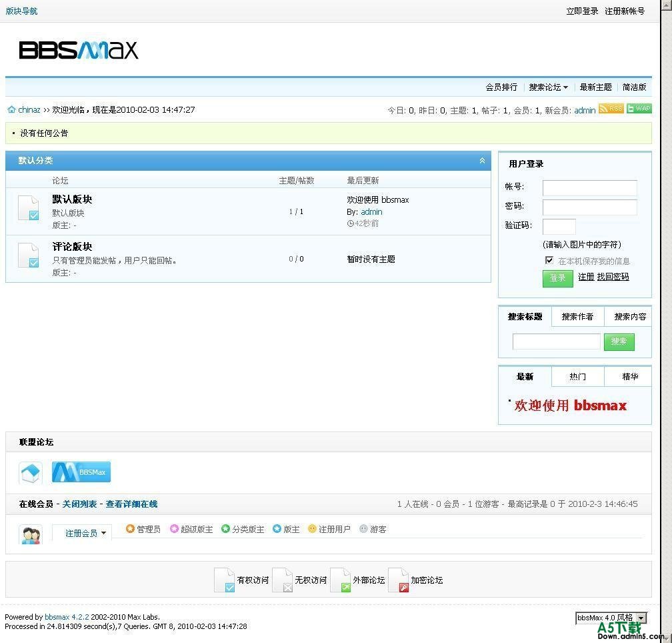672x643 pixels.
Task: Click the BBSMax logo
Action: 79,50
